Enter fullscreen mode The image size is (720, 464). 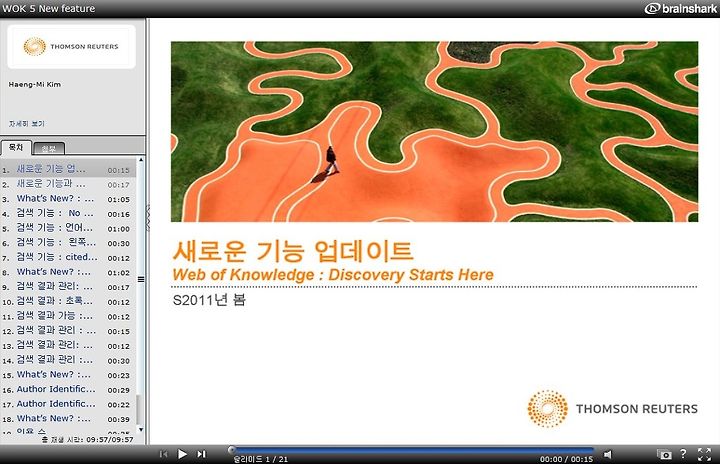pyautogui.click(x=704, y=454)
